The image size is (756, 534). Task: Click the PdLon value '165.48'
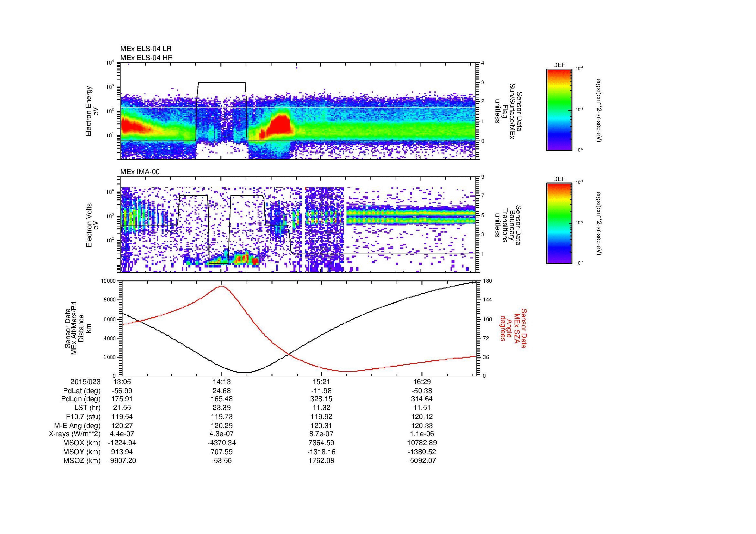click(x=222, y=399)
